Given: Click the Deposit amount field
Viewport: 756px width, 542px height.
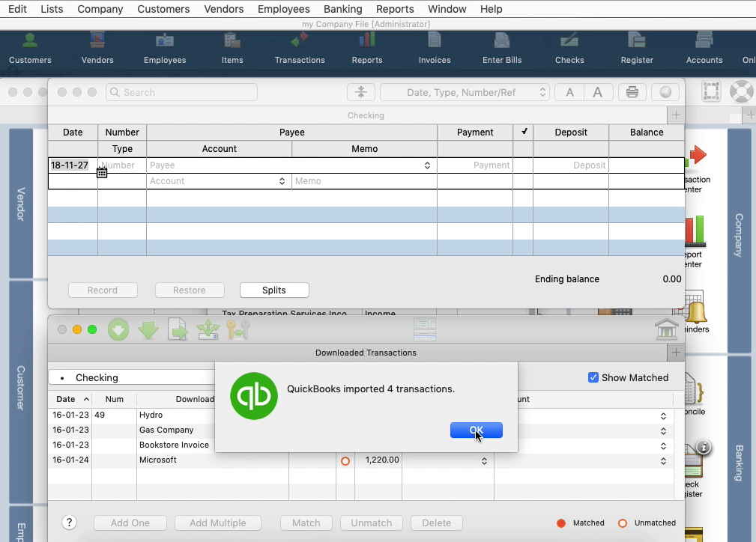Looking at the screenshot, I should 571,165.
